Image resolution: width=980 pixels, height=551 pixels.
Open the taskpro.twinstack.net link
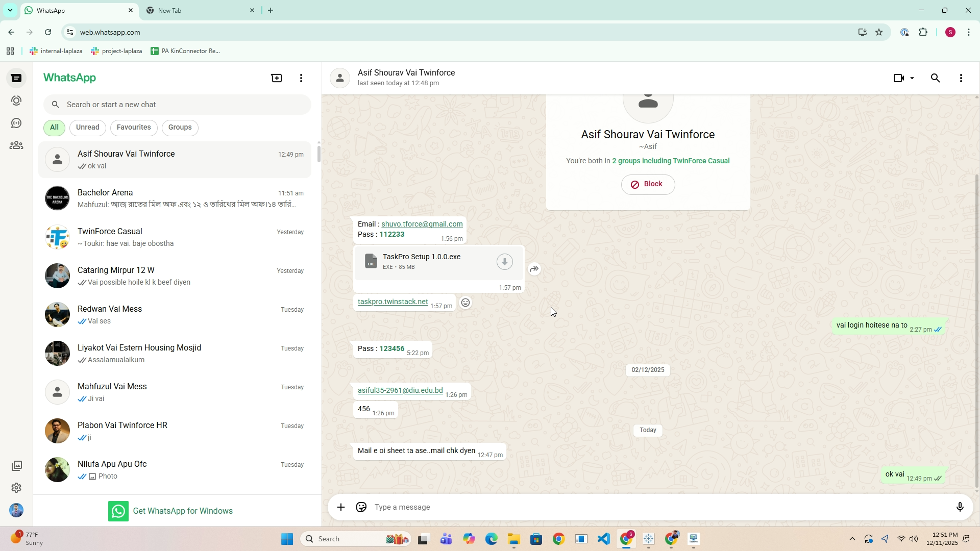point(393,302)
